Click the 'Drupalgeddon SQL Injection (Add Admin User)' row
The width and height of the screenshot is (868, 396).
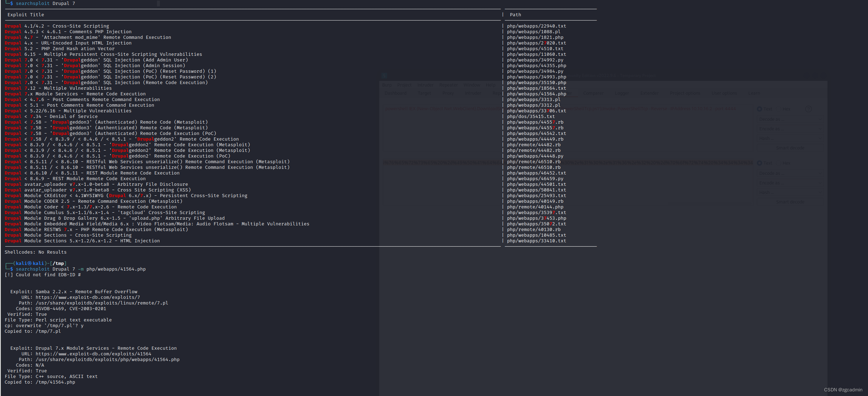point(96,60)
